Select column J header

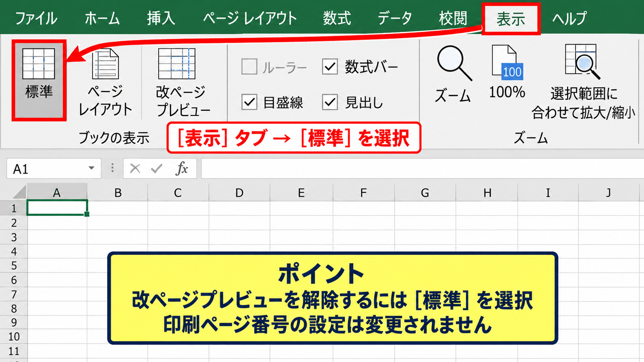tap(609, 192)
